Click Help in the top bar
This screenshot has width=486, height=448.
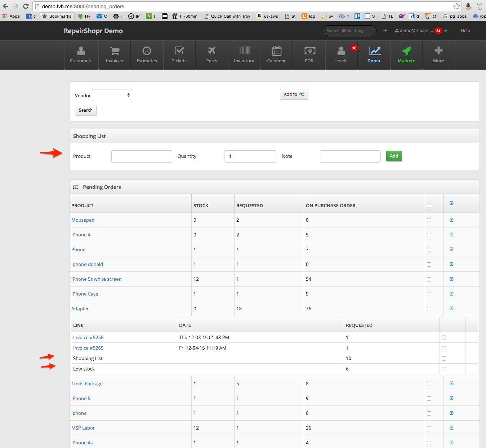click(x=465, y=31)
